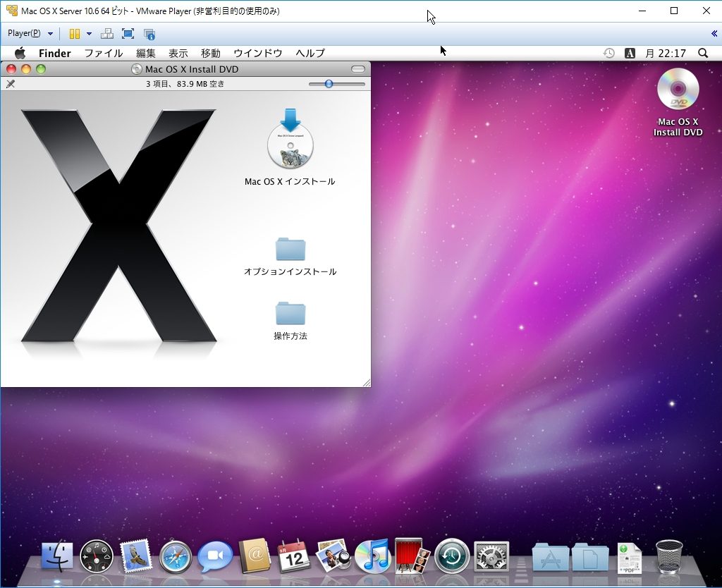Click the Finder window resize grip

point(367,383)
